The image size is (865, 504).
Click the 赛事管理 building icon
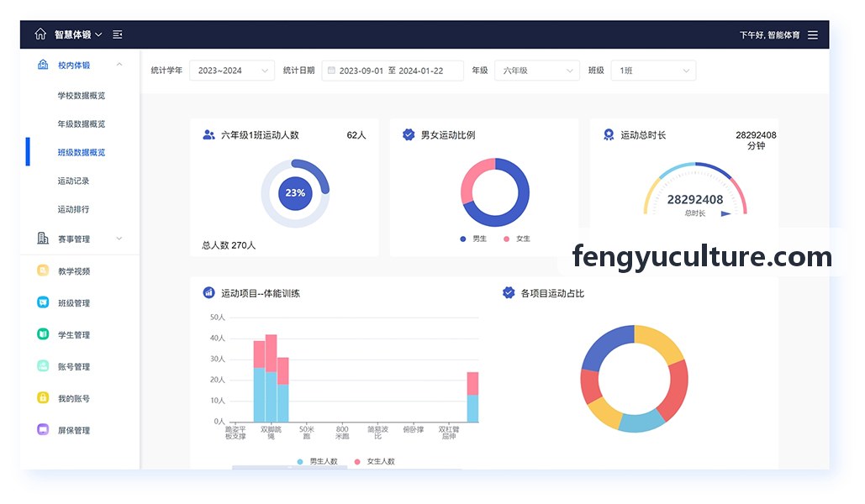43,239
